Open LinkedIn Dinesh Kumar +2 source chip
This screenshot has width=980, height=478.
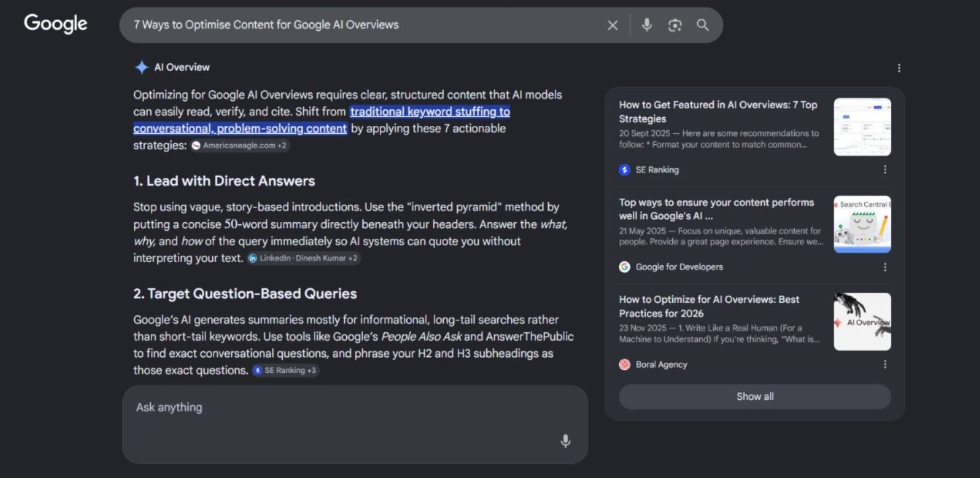pos(303,258)
